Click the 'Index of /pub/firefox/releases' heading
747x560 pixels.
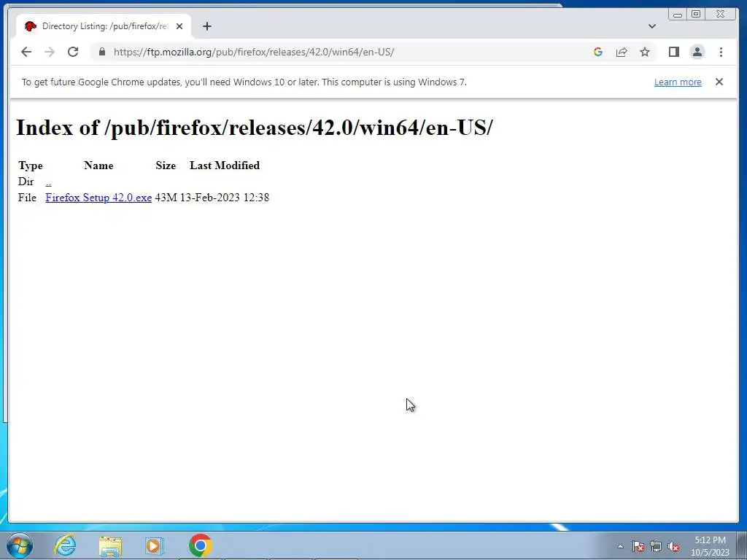pos(255,128)
